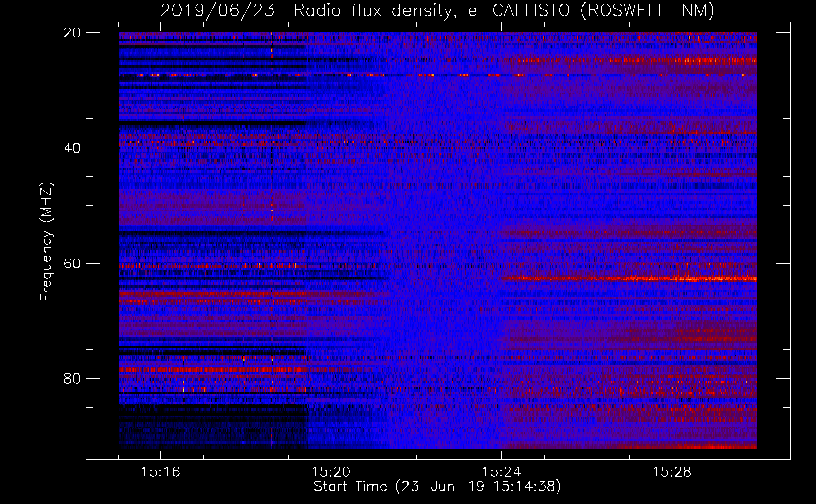The height and width of the screenshot is (504, 816).
Task: Click the '15:28' time tick label
Action: [672, 472]
